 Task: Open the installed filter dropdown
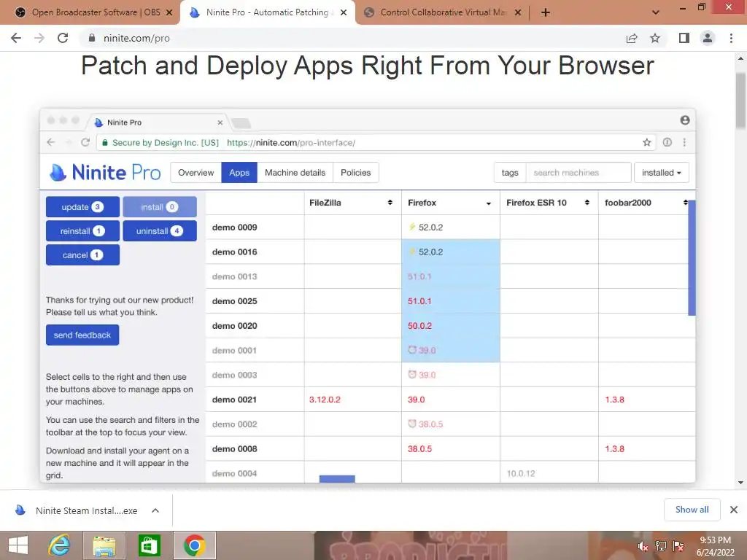pyautogui.click(x=661, y=172)
